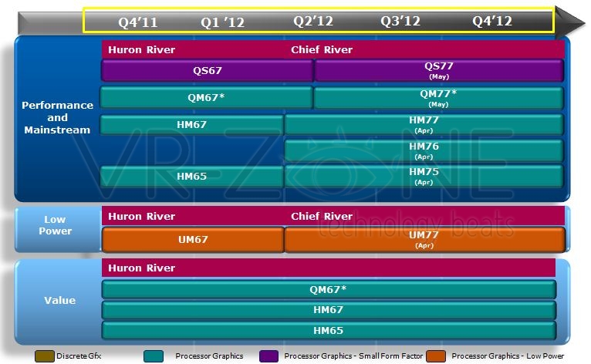Click Huron River in Performance section
This screenshot has height=364, width=591.
click(142, 49)
